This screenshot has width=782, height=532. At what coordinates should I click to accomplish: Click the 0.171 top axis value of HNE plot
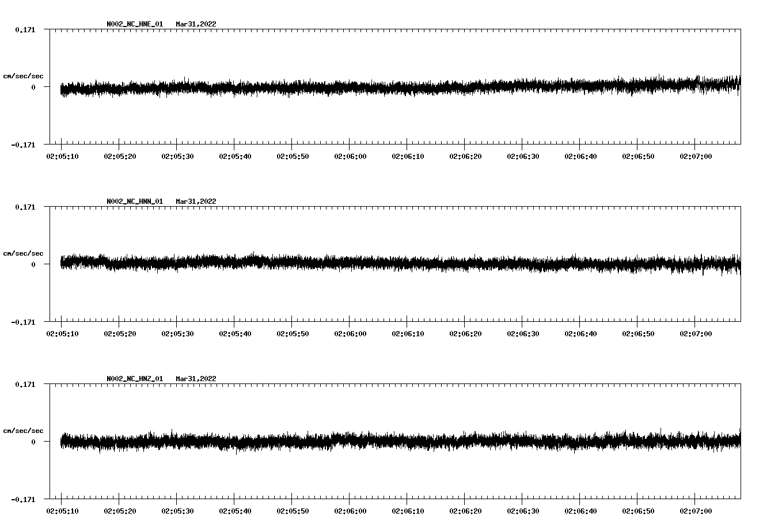pyautogui.click(x=25, y=29)
